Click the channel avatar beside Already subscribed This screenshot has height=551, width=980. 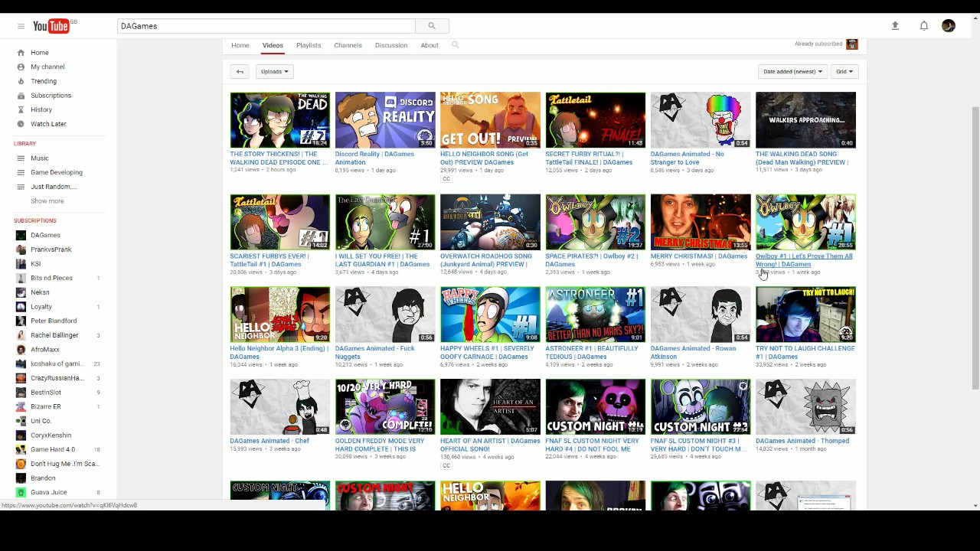coord(852,44)
